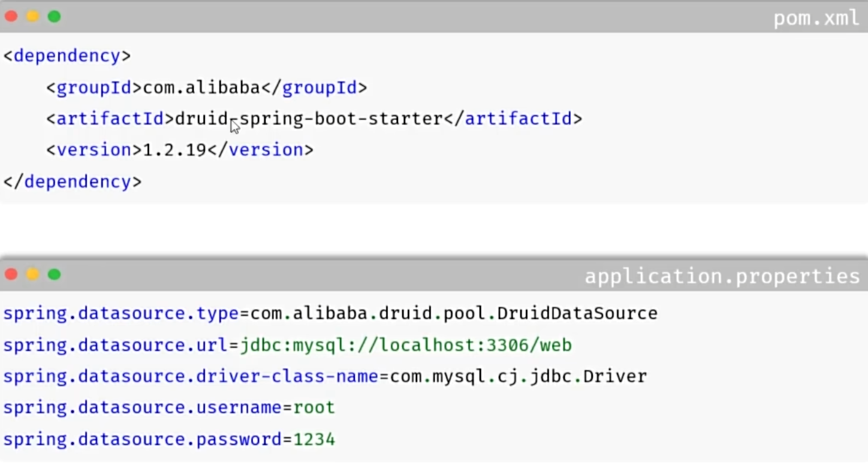Click the spring.datasource.driver-class-name property key
Viewport: 868px width, 463px height.
(191, 377)
